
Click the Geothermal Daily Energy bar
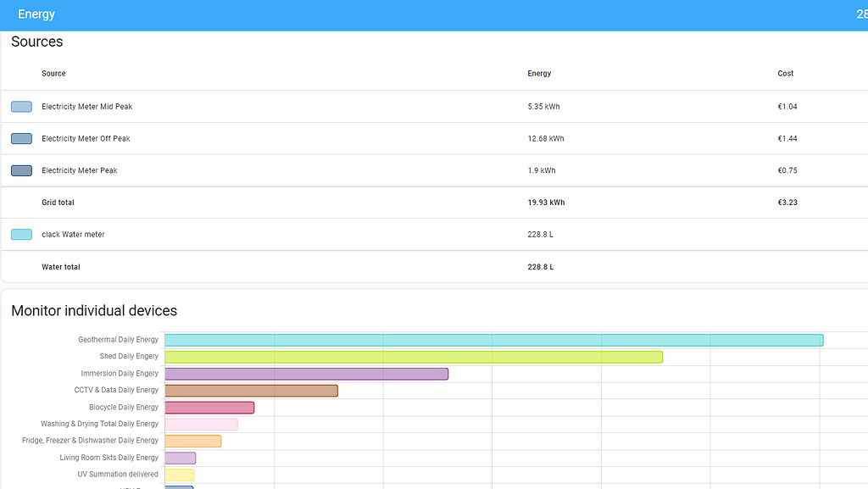pos(494,340)
